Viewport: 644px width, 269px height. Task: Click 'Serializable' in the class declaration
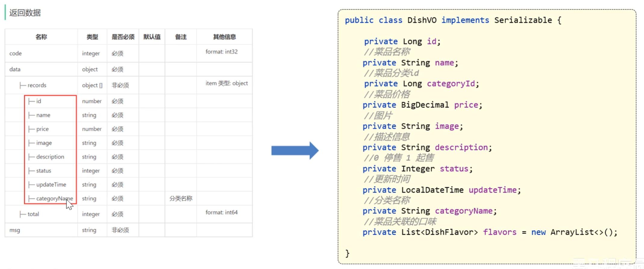click(523, 20)
